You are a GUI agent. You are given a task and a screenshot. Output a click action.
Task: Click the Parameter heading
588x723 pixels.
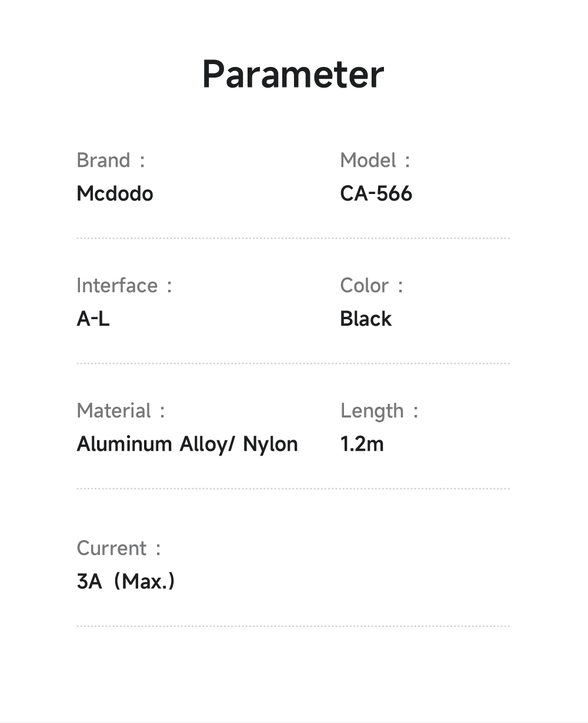click(x=293, y=75)
